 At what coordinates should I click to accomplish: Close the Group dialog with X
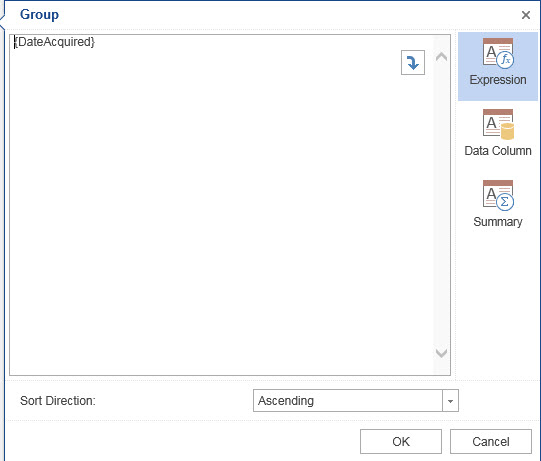(525, 15)
